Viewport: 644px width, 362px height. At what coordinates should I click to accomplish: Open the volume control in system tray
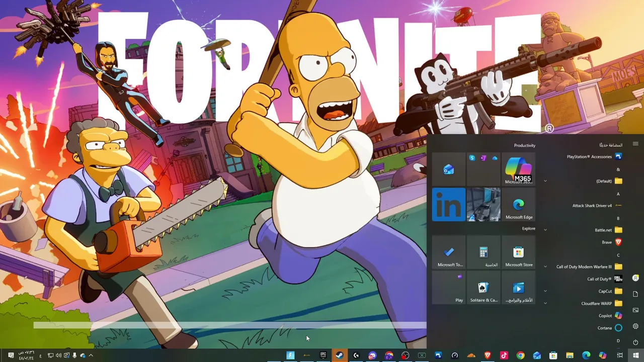pos(58,355)
